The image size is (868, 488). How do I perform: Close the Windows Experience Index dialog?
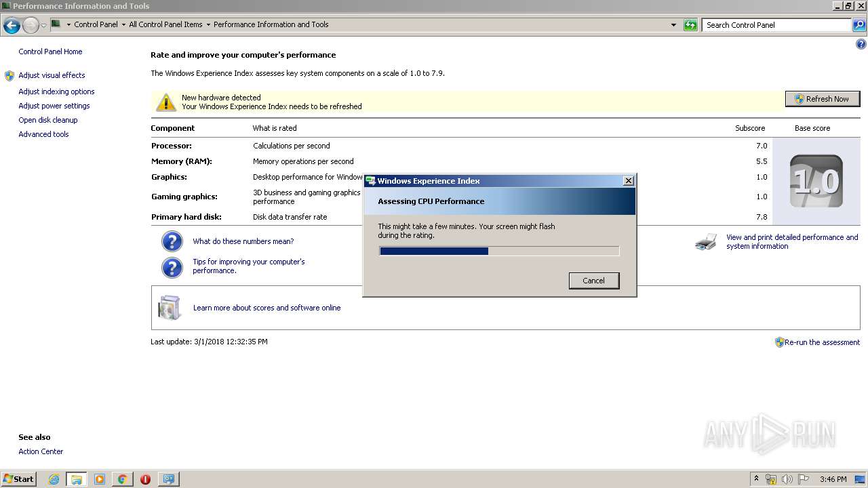(x=629, y=180)
